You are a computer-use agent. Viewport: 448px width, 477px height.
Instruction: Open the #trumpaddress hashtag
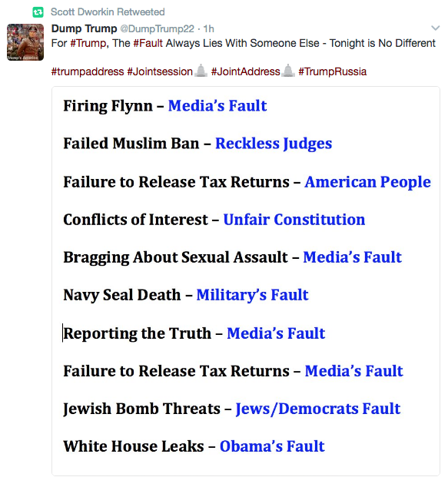tap(88, 71)
